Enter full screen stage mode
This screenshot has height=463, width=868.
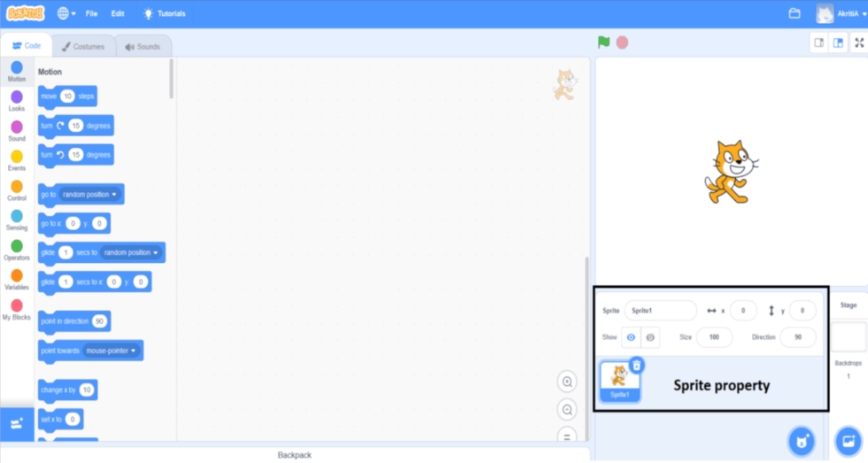pyautogui.click(x=857, y=42)
